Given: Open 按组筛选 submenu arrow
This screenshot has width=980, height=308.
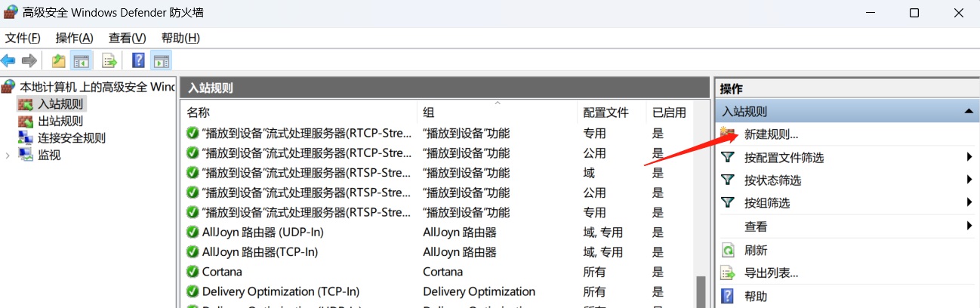Looking at the screenshot, I should point(969,202).
